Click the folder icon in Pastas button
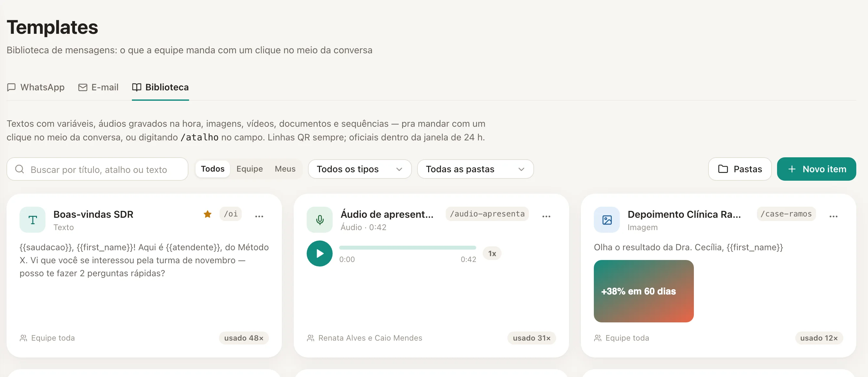This screenshot has height=377, width=868. (723, 169)
